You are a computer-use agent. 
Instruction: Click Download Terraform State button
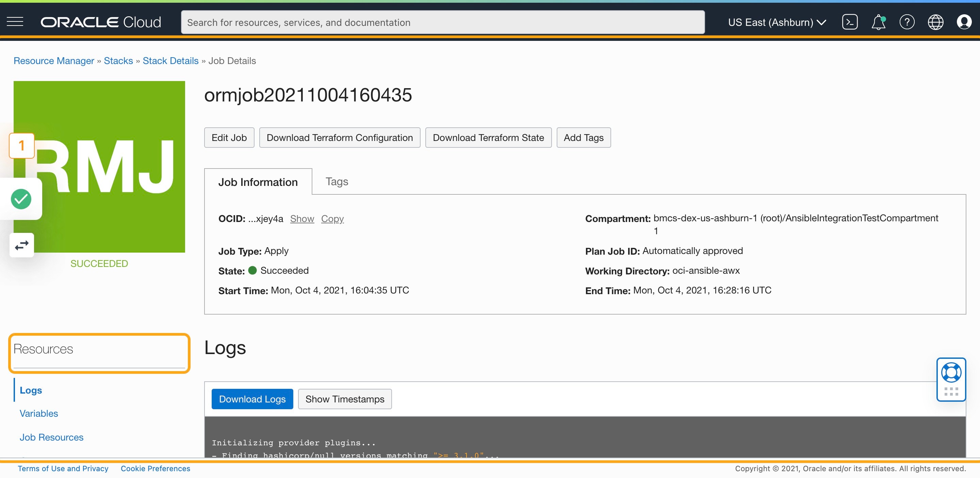[x=488, y=138]
